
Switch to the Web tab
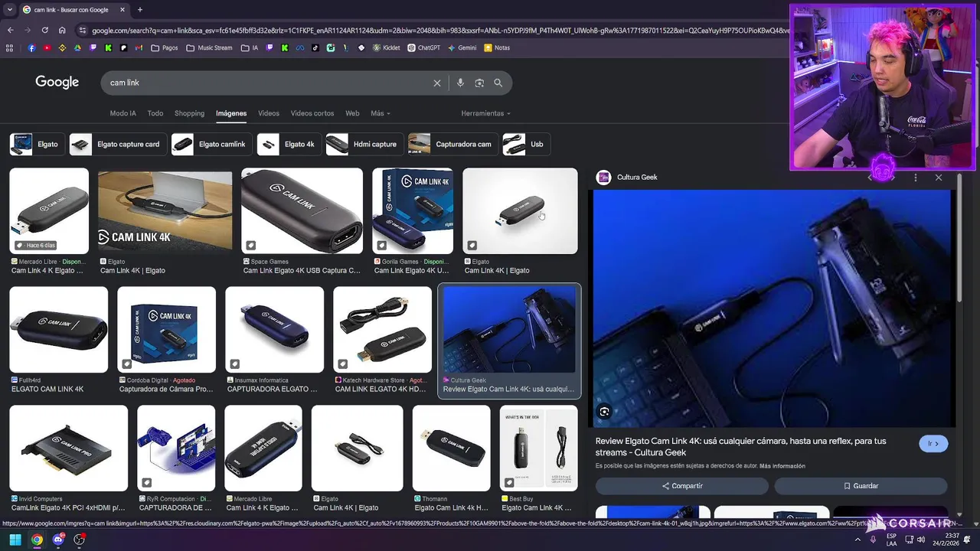tap(352, 113)
